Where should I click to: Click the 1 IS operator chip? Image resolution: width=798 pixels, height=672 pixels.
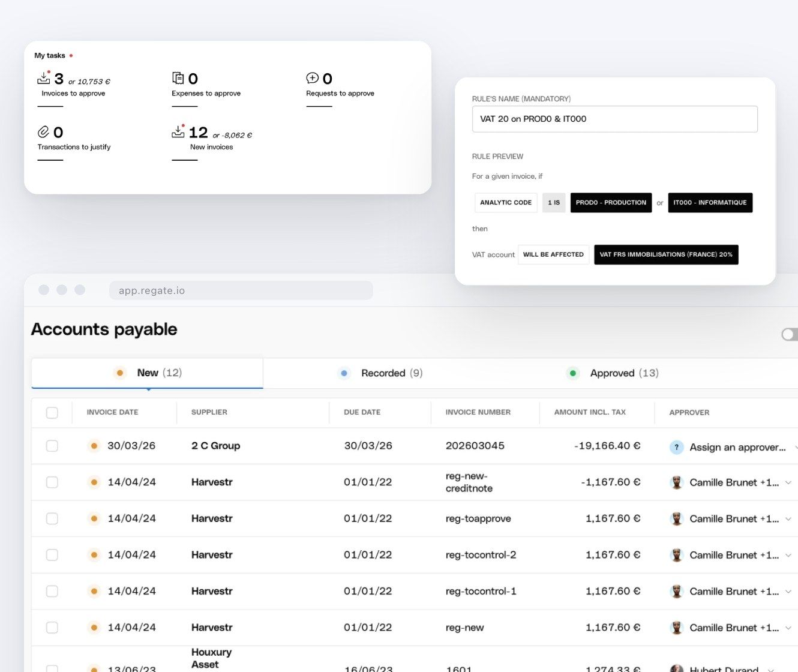pyautogui.click(x=554, y=203)
